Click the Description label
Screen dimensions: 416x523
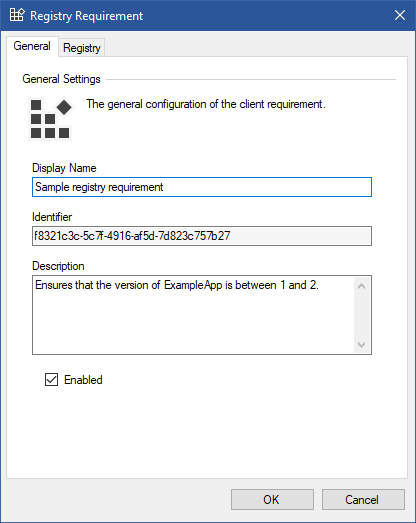pos(58,266)
